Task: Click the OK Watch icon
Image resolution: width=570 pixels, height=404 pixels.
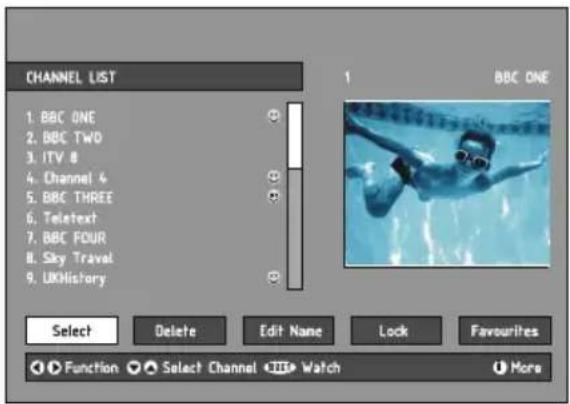Action: coord(280,368)
